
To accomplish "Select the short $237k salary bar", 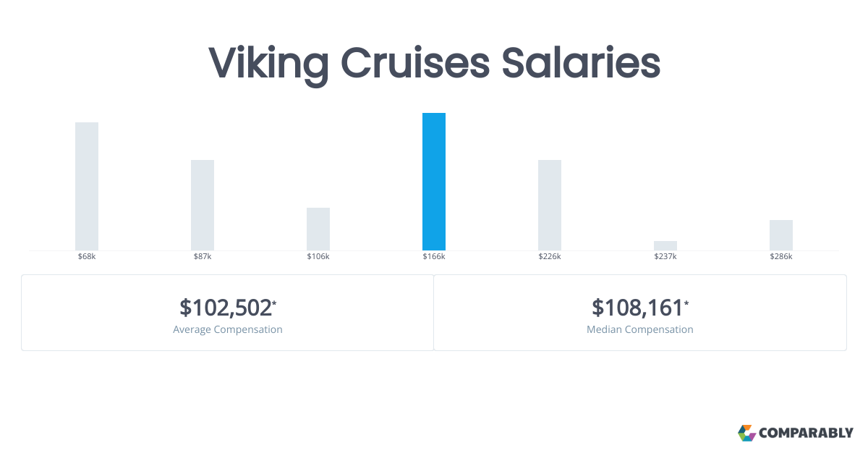I will (x=665, y=245).
